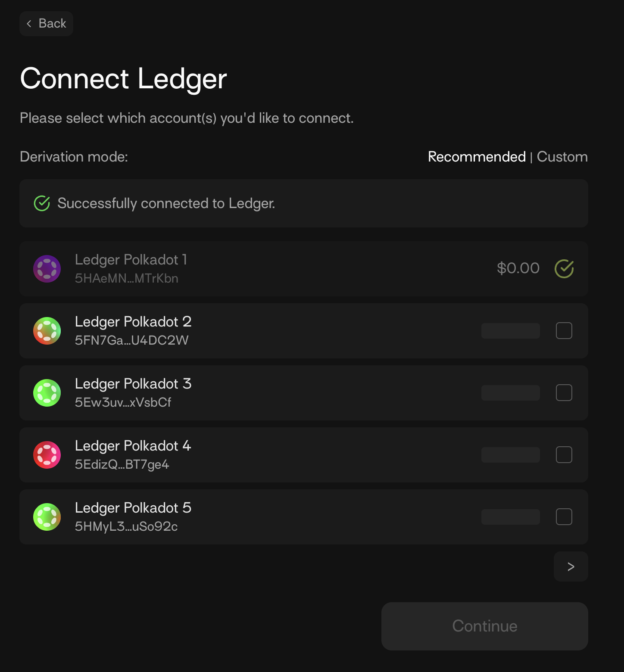Viewport: 624px width, 672px height.
Task: Check the Ledger Polkadot 5 checkbox
Action: [x=564, y=517]
